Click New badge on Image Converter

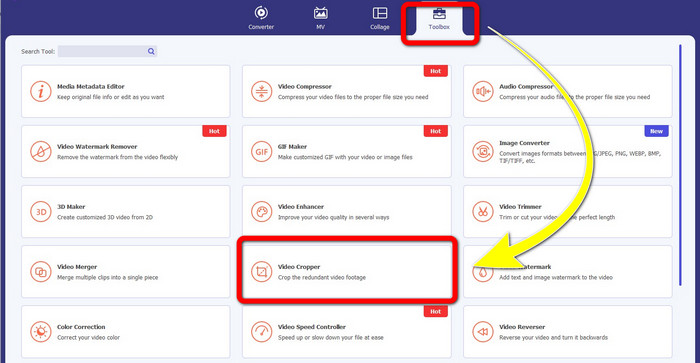coord(656,131)
